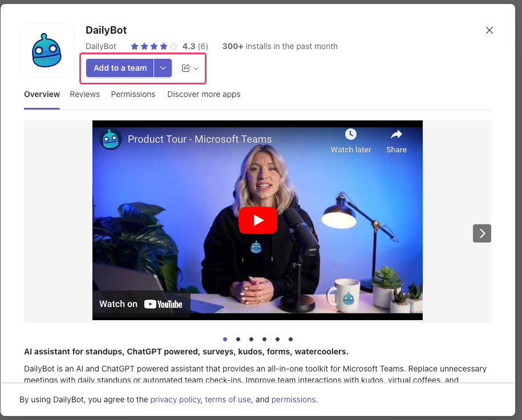Expand the Add to a team dropdown arrow
Screen dimensions: 522x420
point(163,68)
